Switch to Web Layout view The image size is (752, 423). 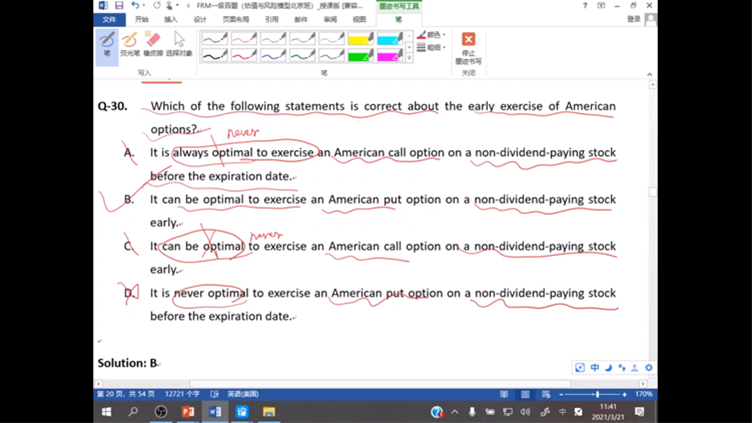[x=546, y=394]
